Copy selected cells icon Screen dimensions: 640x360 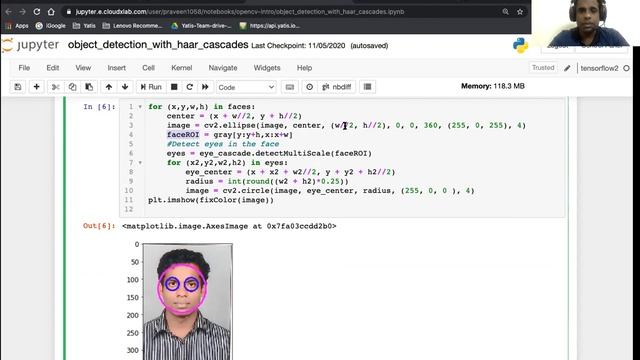coord(72,87)
